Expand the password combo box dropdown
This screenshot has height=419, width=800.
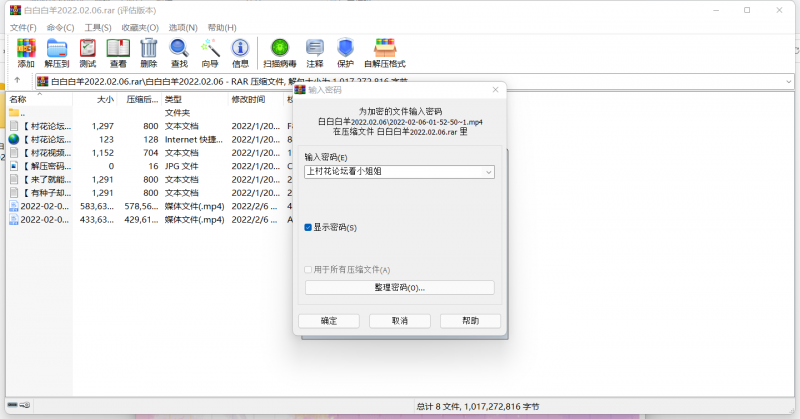[488, 173]
